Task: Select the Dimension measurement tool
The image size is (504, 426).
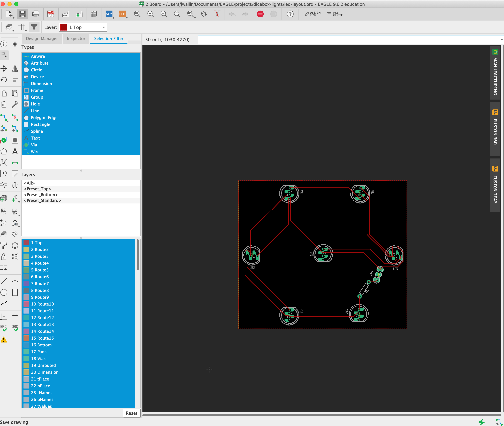Action: (x=15, y=316)
